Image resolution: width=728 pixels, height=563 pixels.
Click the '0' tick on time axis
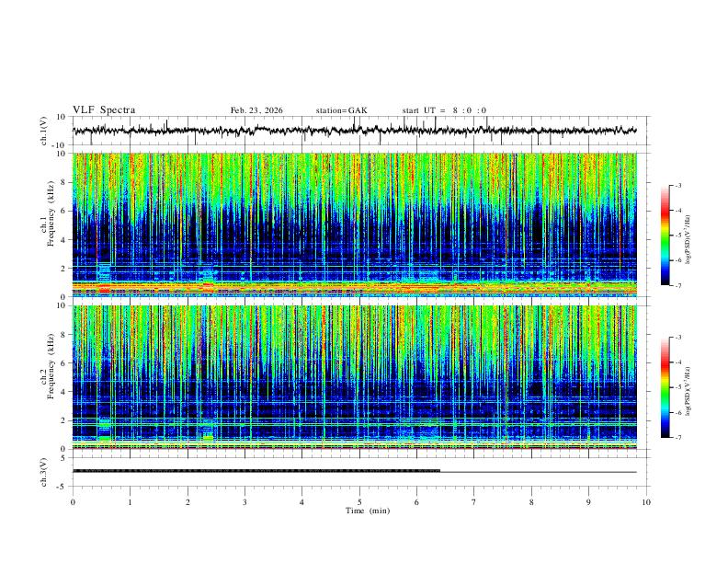pos(73,502)
